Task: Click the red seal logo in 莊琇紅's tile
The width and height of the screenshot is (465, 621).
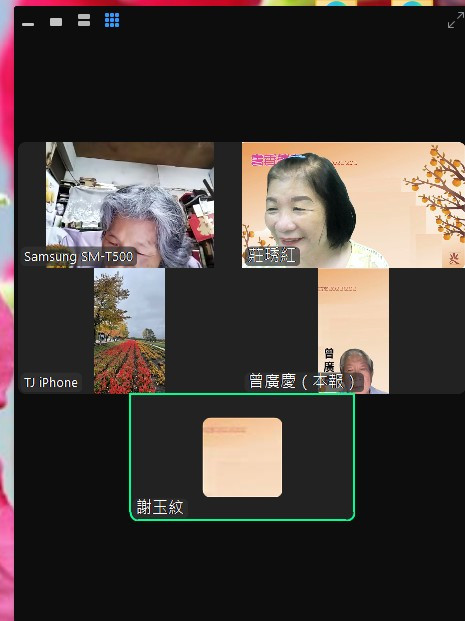Action: pyautogui.click(x=454, y=259)
